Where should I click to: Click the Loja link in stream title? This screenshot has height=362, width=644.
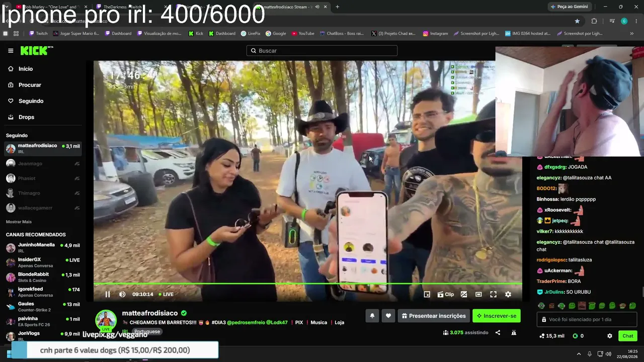(x=340, y=322)
